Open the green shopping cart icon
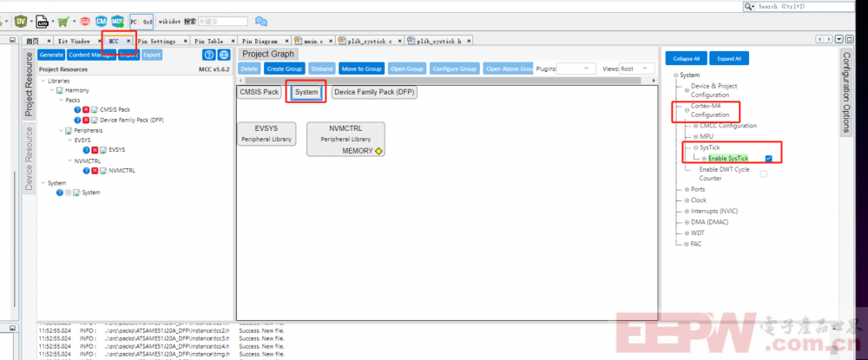 [64, 22]
